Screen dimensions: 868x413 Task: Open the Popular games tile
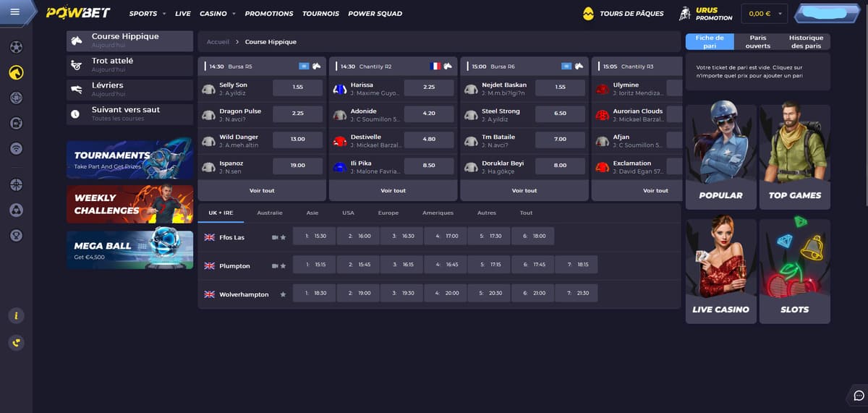click(x=721, y=156)
